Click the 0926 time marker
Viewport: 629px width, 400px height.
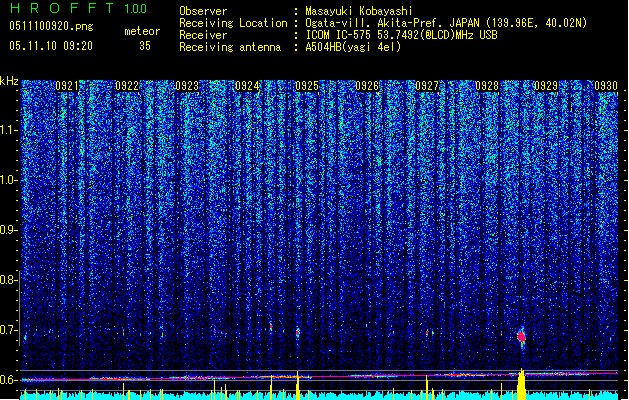pyautogui.click(x=367, y=86)
